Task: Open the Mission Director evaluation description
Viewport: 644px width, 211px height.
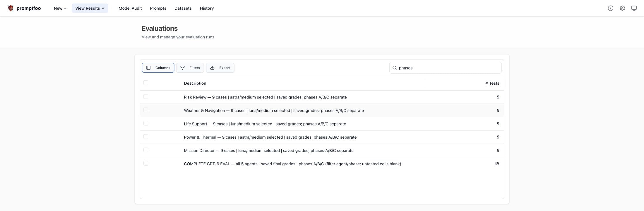Action: (x=269, y=151)
